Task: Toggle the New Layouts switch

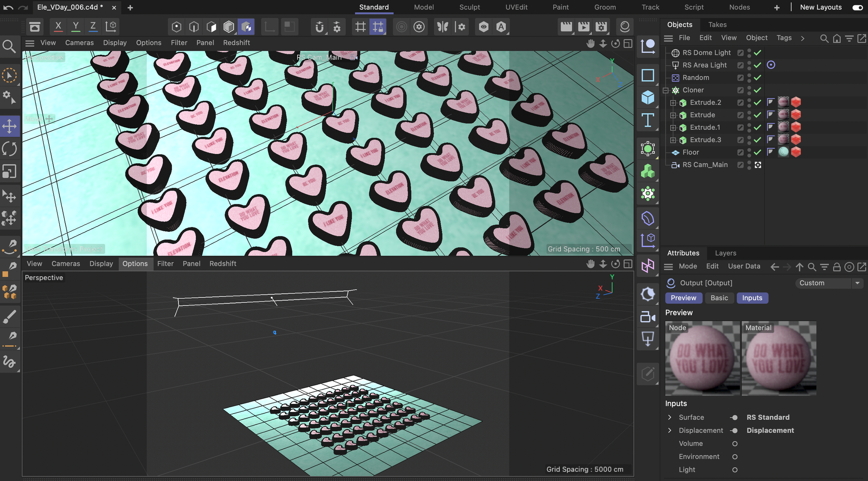Action: tap(857, 7)
